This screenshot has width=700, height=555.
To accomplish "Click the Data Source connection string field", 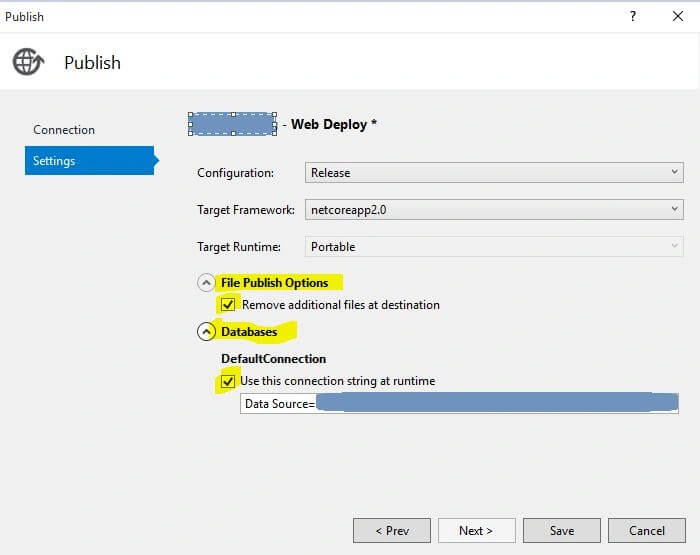I will 459,404.
